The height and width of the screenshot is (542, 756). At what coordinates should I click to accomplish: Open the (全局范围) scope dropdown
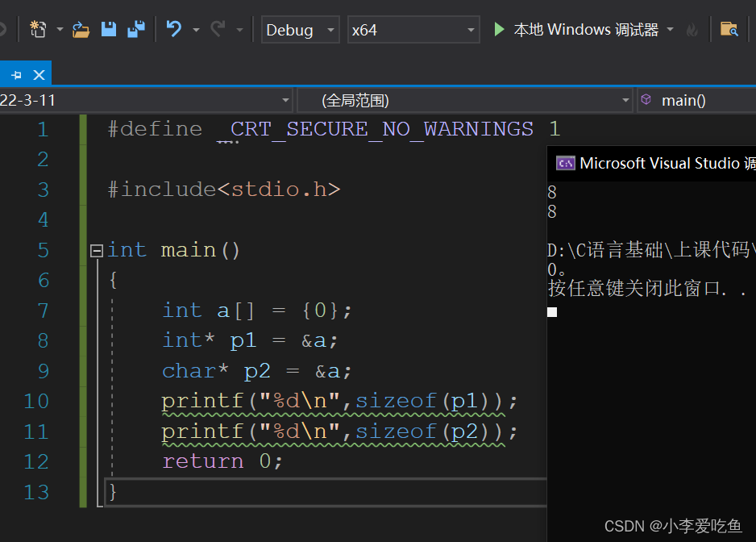[465, 100]
